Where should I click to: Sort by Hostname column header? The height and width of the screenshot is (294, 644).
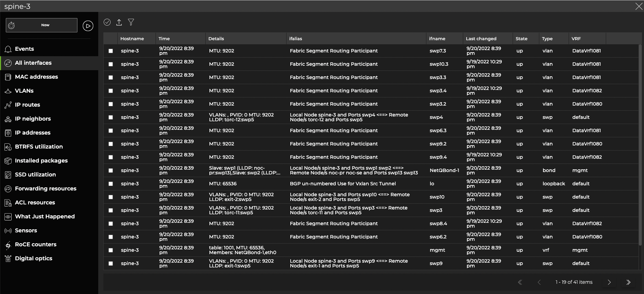132,39
